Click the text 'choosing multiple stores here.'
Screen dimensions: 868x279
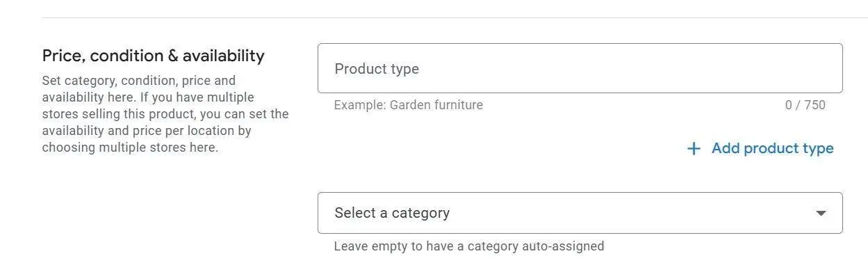click(x=130, y=148)
